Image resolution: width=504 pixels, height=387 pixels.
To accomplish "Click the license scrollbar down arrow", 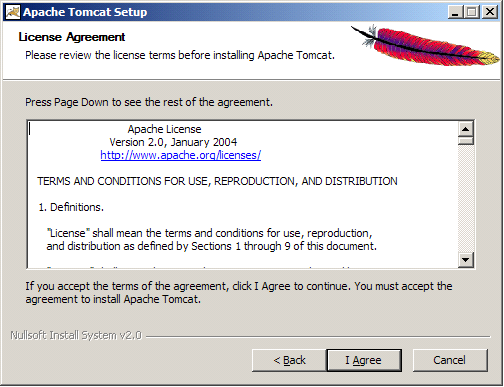I will click(x=466, y=260).
